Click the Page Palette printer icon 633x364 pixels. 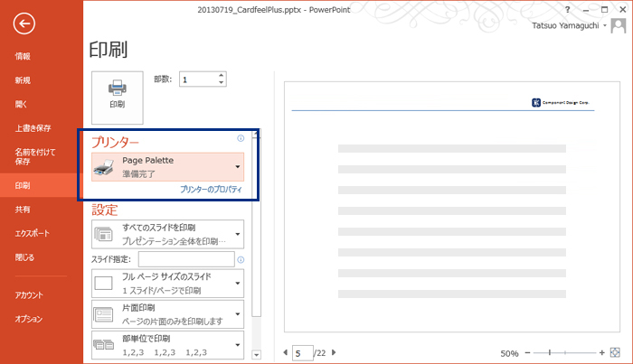coord(104,167)
